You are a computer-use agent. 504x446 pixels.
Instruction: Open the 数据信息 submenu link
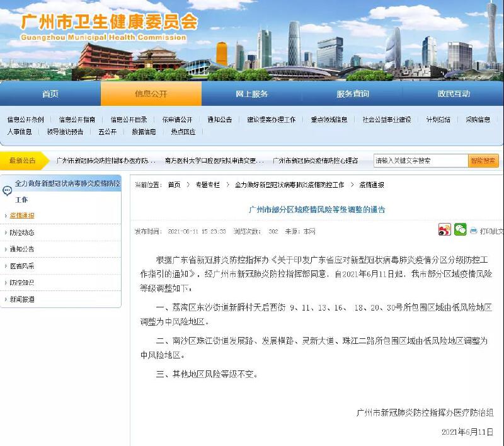(x=144, y=132)
